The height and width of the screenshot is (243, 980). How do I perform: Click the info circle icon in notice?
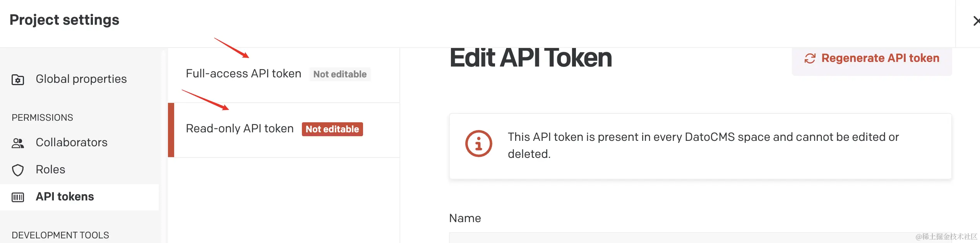tap(478, 144)
